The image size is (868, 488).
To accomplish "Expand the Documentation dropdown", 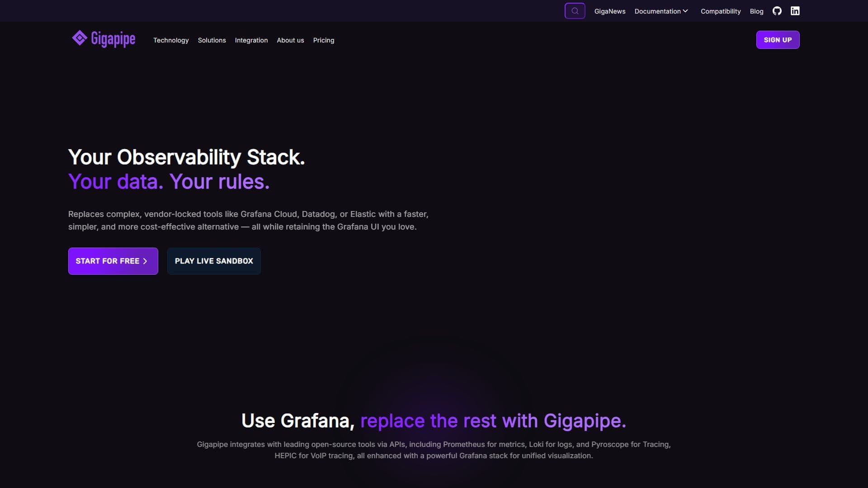I will (x=661, y=11).
